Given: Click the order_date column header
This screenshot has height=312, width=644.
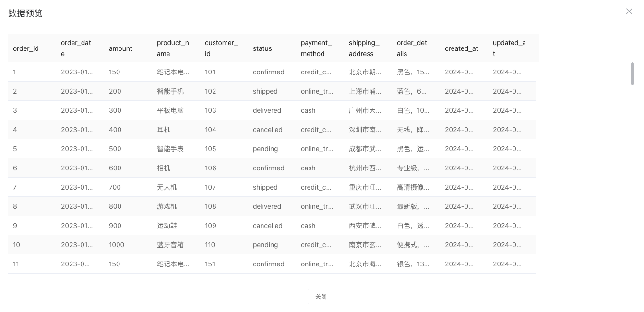Looking at the screenshot, I should tap(76, 48).
